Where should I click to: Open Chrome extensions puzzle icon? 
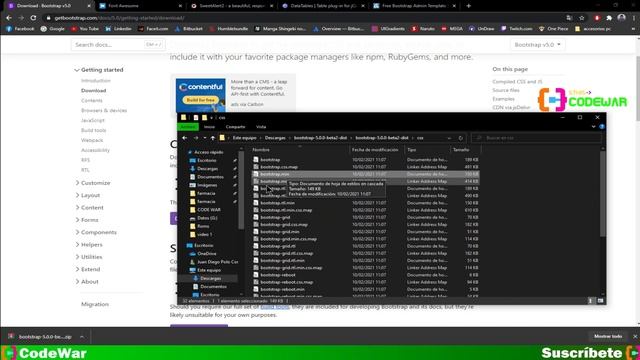(x=609, y=18)
